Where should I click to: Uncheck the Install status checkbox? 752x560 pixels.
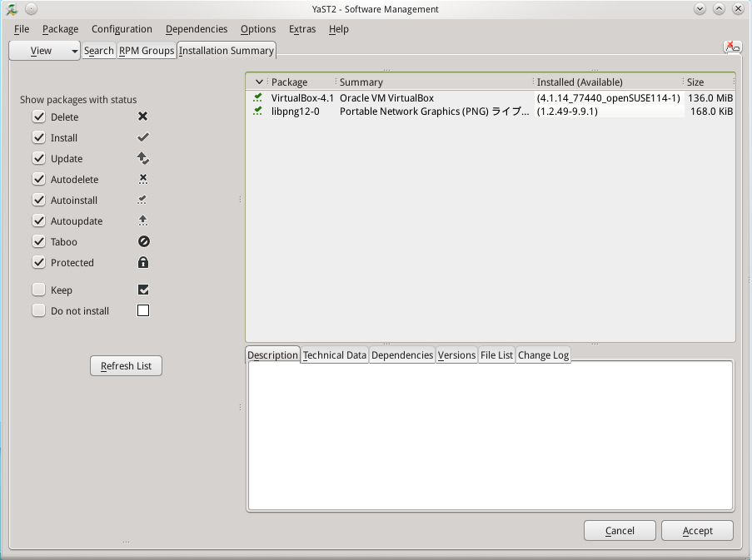(x=39, y=137)
